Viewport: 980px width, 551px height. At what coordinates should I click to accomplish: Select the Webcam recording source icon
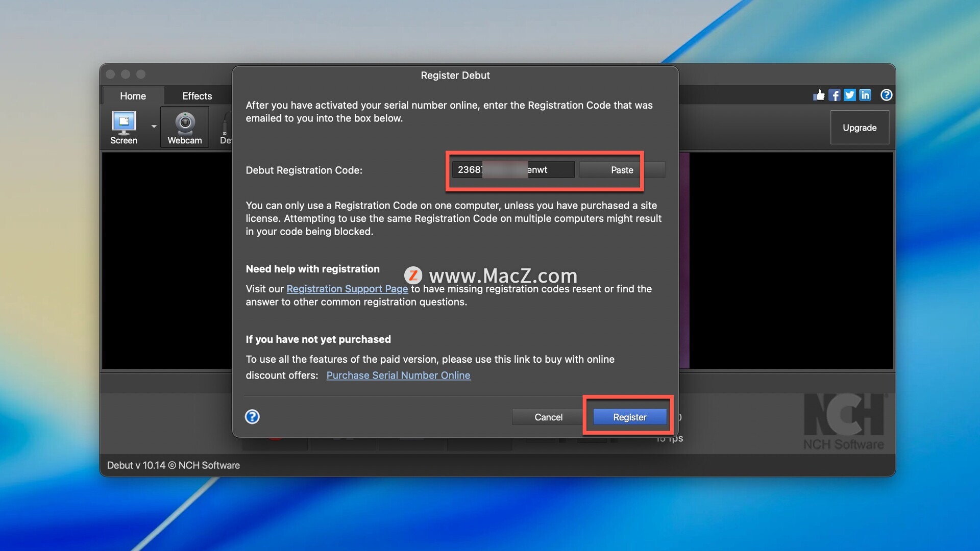(x=185, y=128)
